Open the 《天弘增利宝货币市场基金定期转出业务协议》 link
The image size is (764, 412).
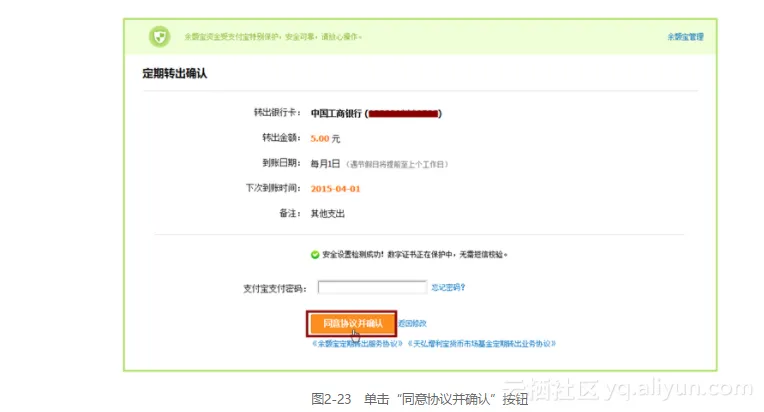(481, 344)
